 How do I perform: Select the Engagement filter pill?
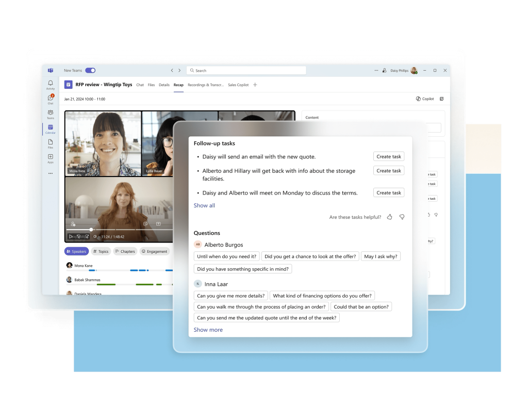(154, 251)
